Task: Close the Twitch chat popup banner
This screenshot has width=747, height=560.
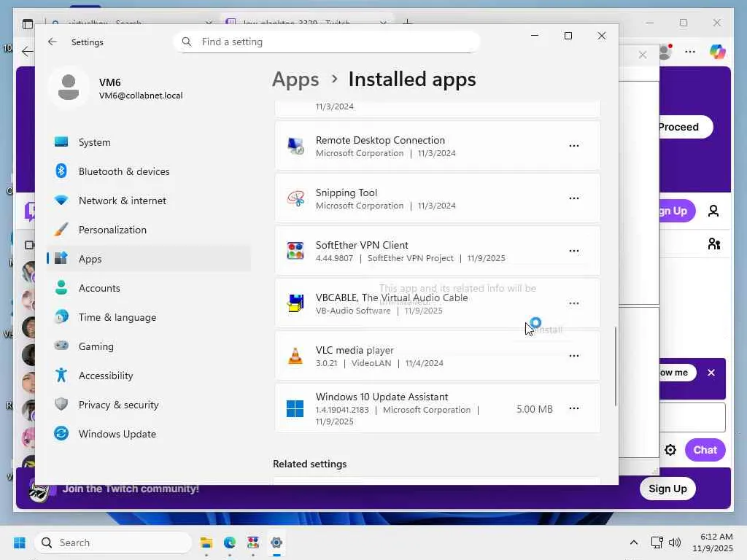Action: click(x=711, y=373)
